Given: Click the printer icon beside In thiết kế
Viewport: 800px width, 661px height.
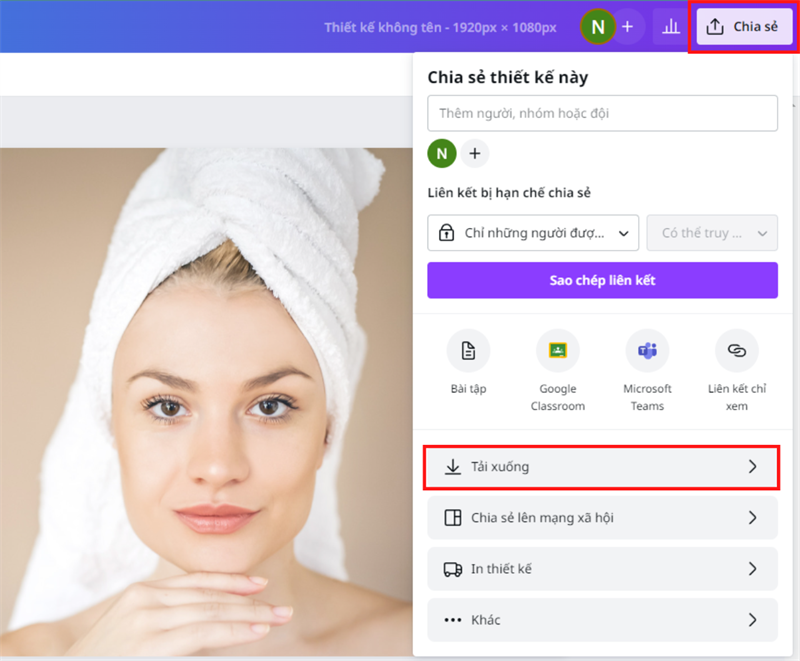Looking at the screenshot, I should [453, 569].
